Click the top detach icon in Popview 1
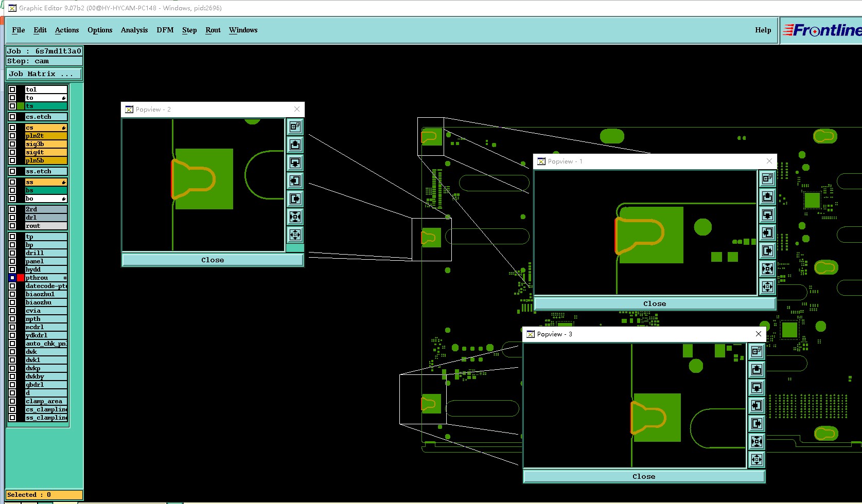The height and width of the screenshot is (504, 862). (x=767, y=178)
